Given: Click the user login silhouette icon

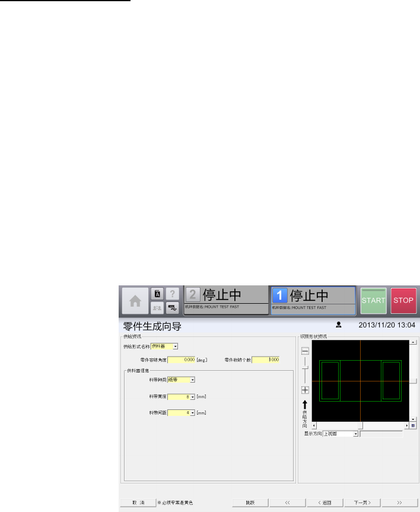Looking at the screenshot, I should 339,325.
